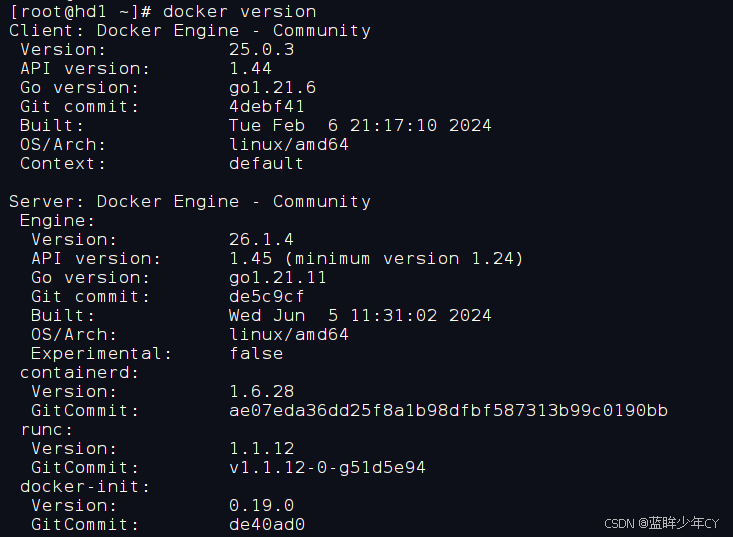The width and height of the screenshot is (733, 537).
Task: Click the 'Experimental:' label
Action: point(101,354)
